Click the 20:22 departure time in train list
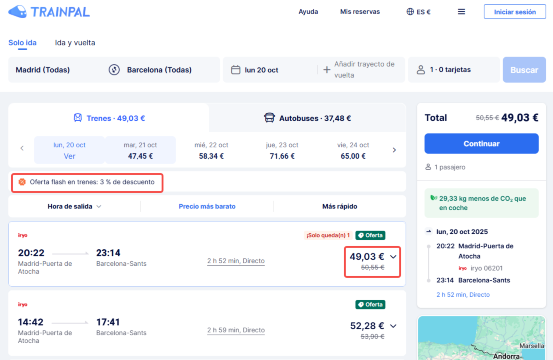This screenshot has height=360, width=553. [x=31, y=253]
